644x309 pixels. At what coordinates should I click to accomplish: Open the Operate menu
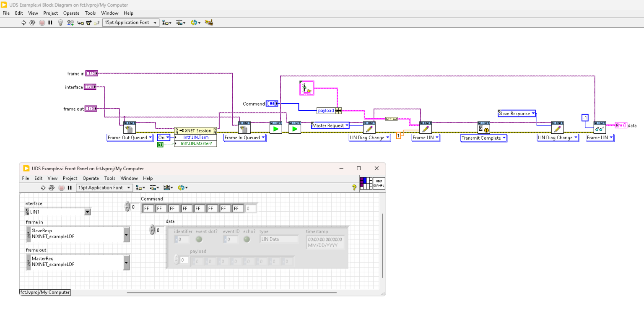pyautogui.click(x=71, y=13)
